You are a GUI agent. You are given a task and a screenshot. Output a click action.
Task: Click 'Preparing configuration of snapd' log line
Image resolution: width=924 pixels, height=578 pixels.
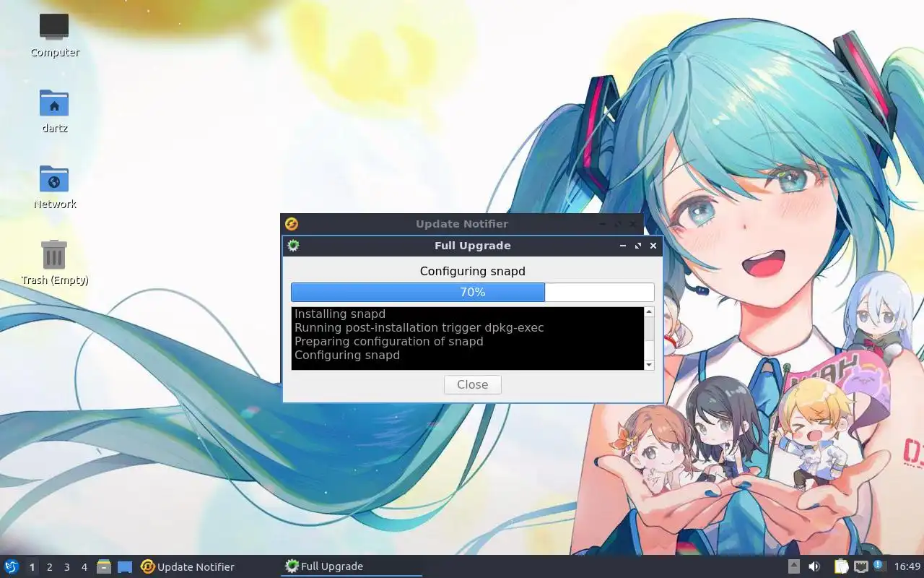pyautogui.click(x=389, y=342)
